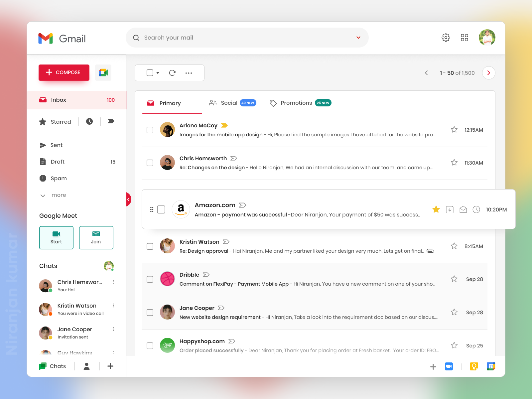Open the profile avatar in header
Image resolution: width=532 pixels, height=399 pixels.
pos(487,38)
